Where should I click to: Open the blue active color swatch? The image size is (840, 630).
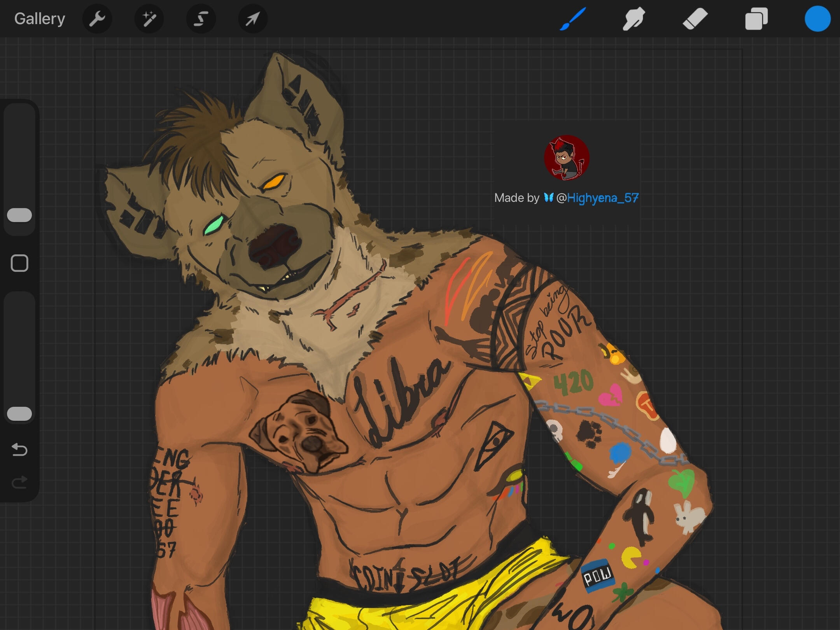tap(817, 19)
